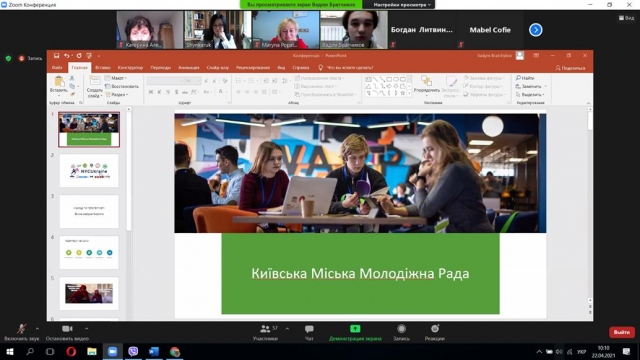The image size is (640, 360).
Task: Switch to Slide Show (Слайд-шоу) tab
Action: (218, 68)
